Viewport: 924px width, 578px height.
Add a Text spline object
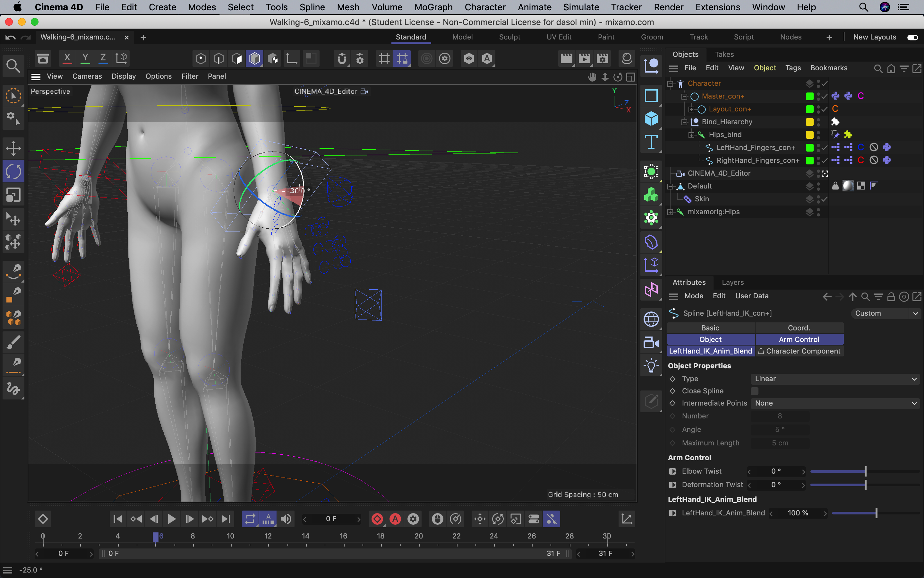(651, 142)
